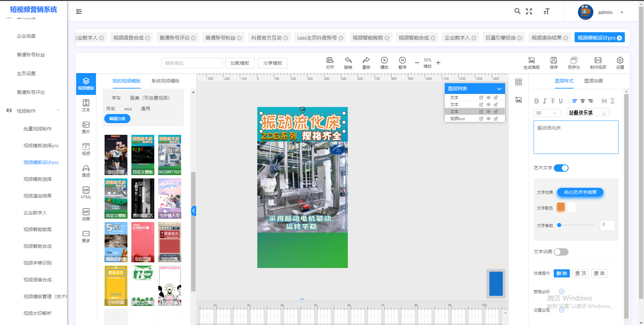644x325 pixels.
Task: Undo with the 撤销 icon
Action: [348, 63]
